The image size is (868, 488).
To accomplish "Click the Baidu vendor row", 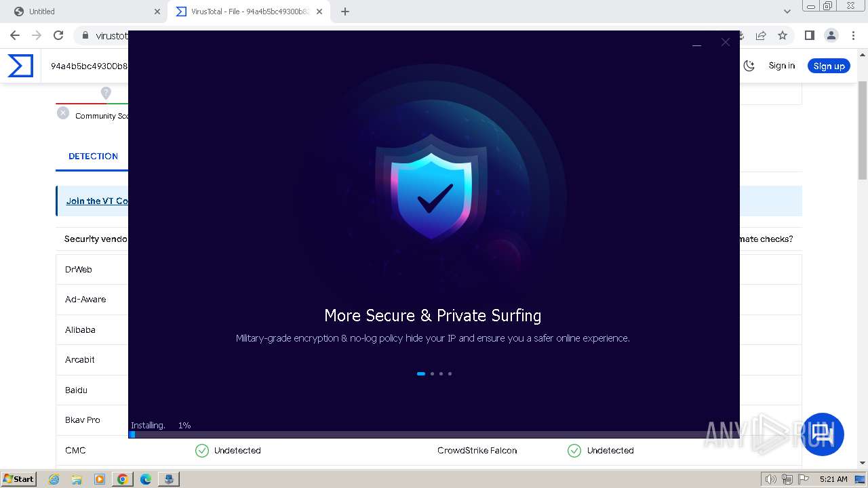I will [92, 390].
